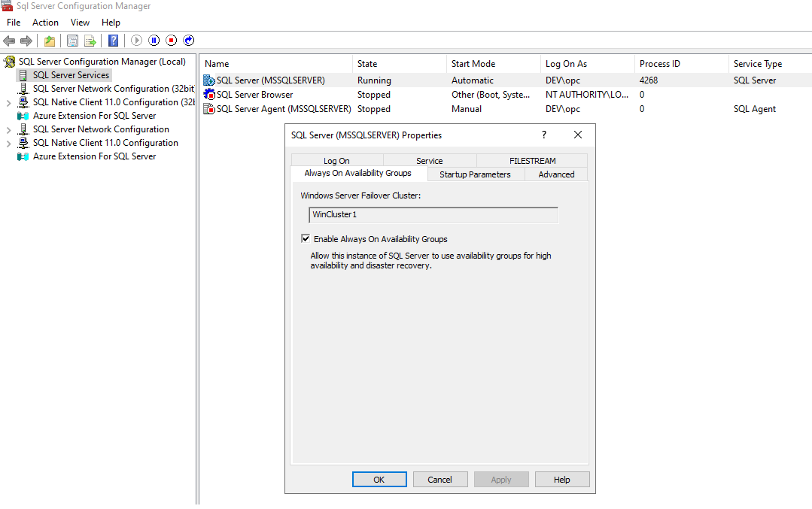This screenshot has height=509, width=812.
Task: Click the SQL Native Client 11.0 (32bit) icon
Action: (x=23, y=102)
